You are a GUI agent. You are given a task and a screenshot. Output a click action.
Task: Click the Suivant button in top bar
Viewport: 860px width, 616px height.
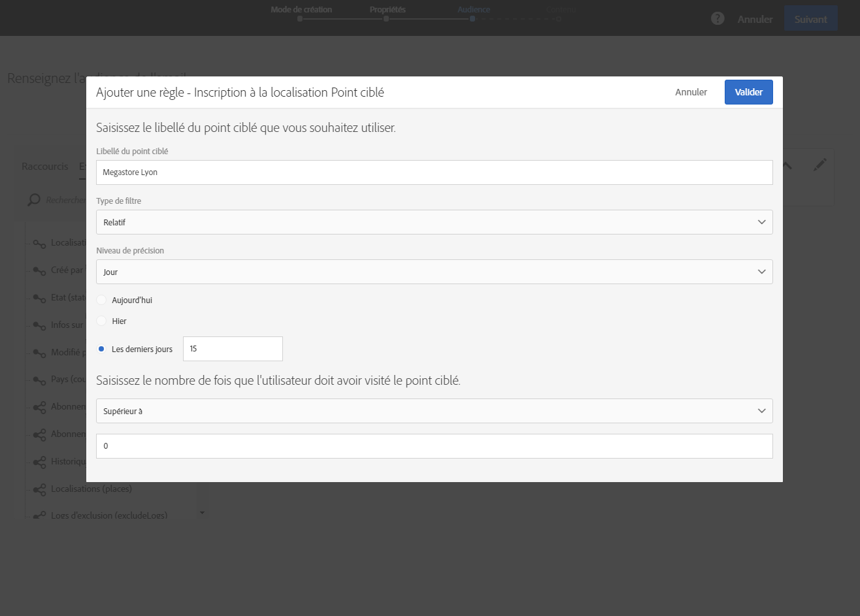pyautogui.click(x=811, y=19)
